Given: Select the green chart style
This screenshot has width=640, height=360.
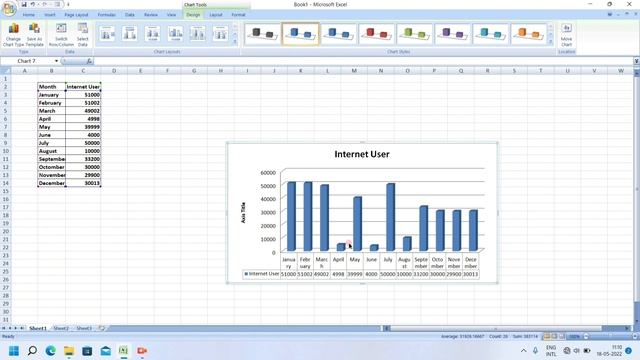Looking at the screenshot, I should click(414, 34).
